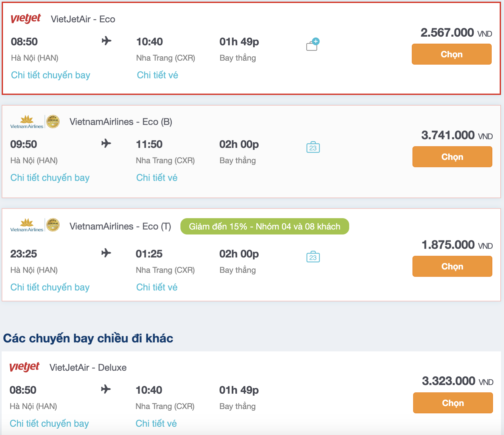This screenshot has width=504, height=435.
Task: Click the green 15% group discount badge
Action: 265,226
